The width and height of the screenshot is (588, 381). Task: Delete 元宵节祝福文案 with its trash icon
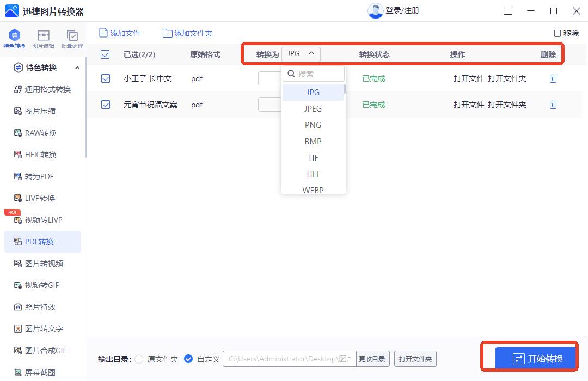coord(553,105)
